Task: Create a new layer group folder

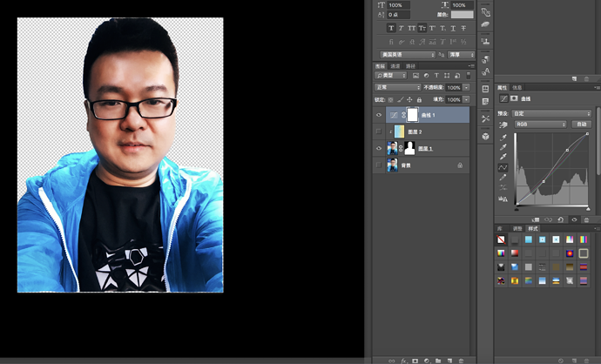Action: click(x=438, y=361)
